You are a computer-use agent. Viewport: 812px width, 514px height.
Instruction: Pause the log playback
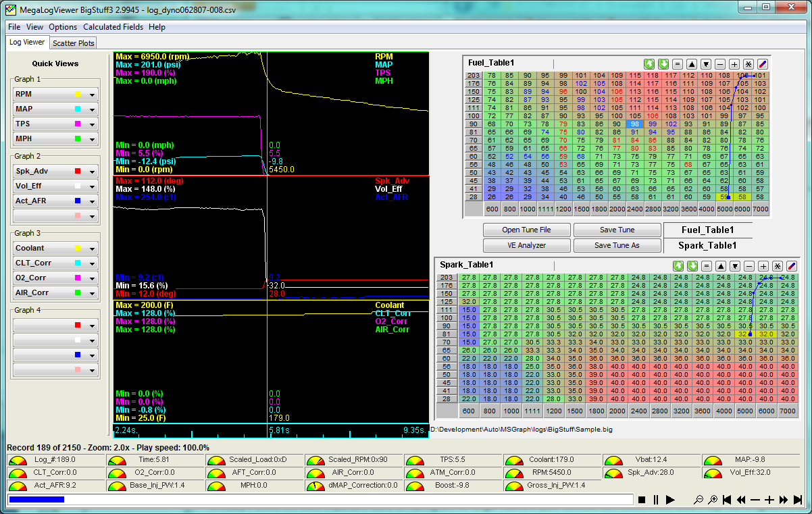pos(655,500)
